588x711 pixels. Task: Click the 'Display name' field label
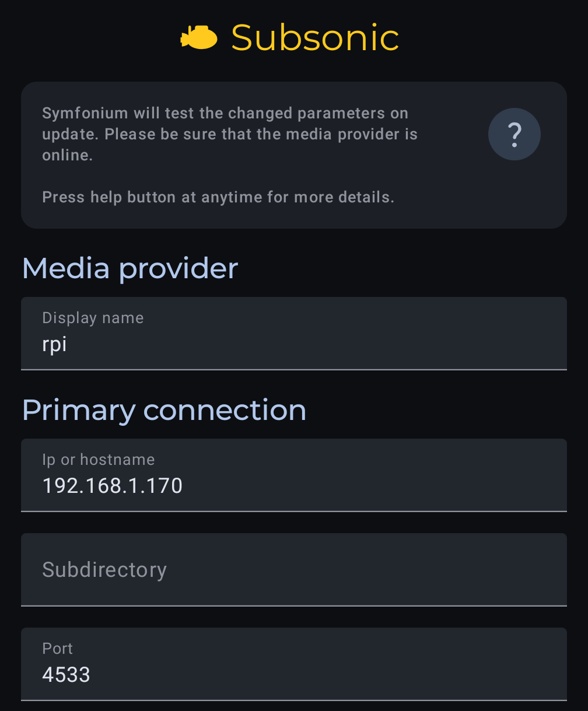point(93,318)
